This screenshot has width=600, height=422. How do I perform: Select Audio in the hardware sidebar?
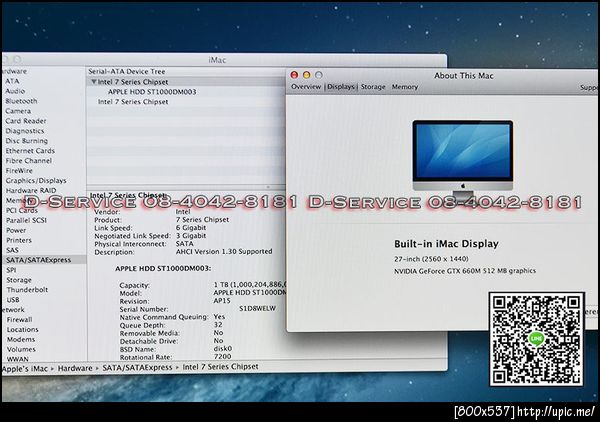(15, 91)
